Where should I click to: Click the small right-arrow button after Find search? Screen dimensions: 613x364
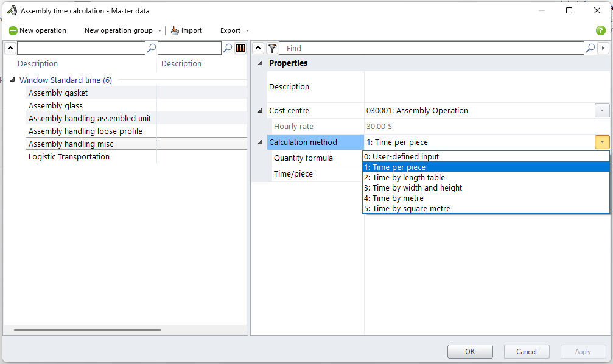(603, 48)
